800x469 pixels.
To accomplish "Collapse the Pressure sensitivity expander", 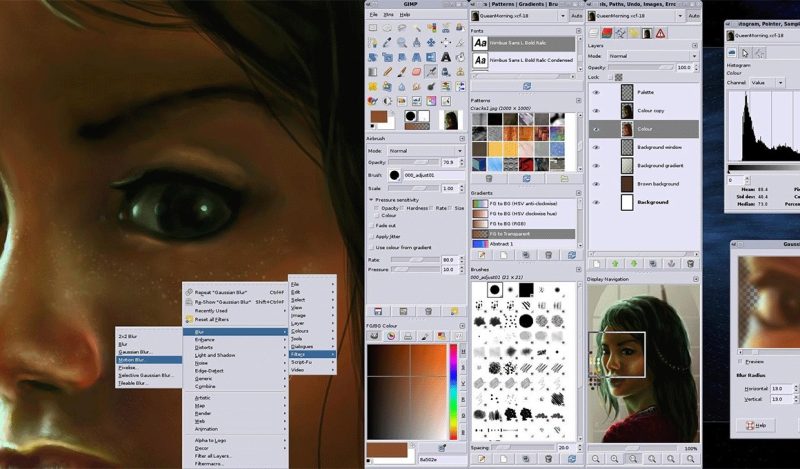I will (371, 200).
